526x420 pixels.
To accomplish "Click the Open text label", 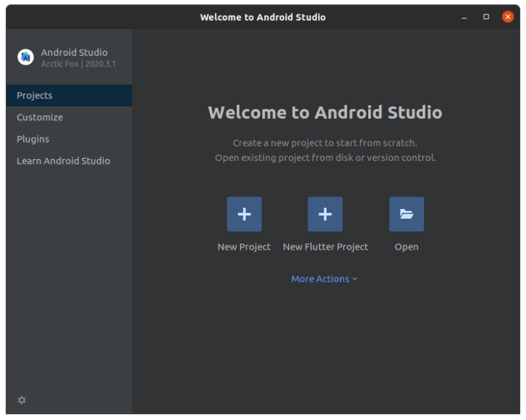I will 406,247.
